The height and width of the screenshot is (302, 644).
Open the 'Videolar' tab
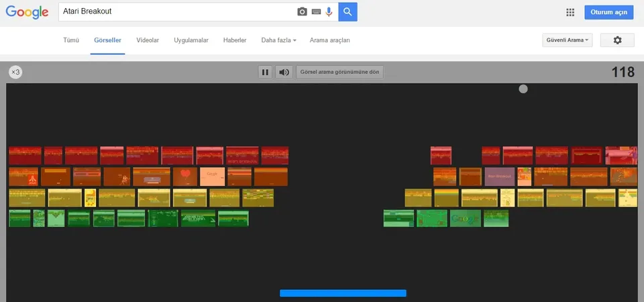click(x=148, y=40)
